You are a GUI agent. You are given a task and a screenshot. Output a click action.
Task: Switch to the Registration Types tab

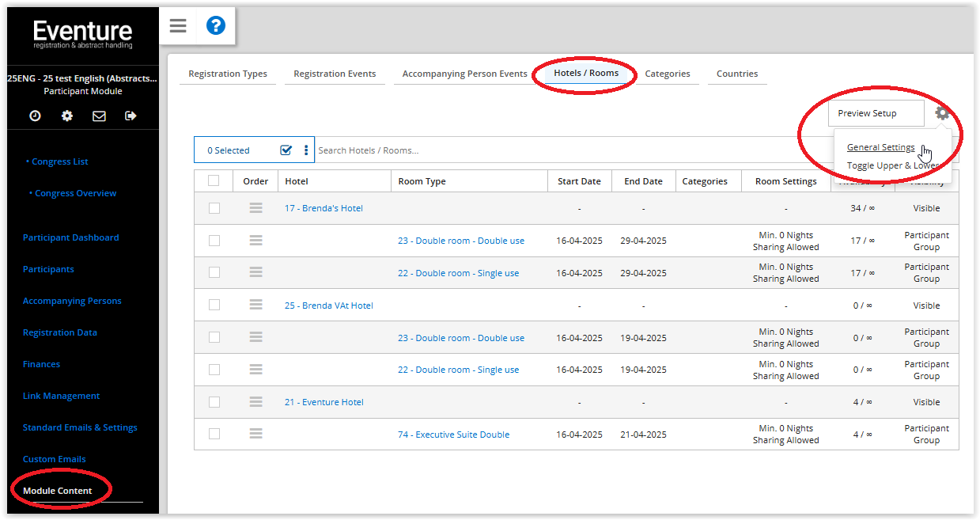click(228, 74)
